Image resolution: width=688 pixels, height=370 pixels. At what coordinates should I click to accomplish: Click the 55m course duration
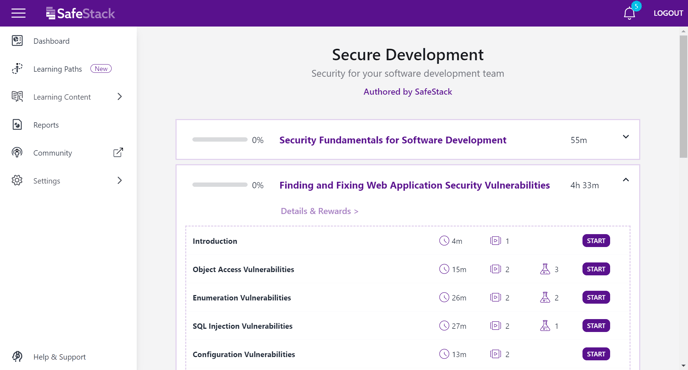pos(578,140)
